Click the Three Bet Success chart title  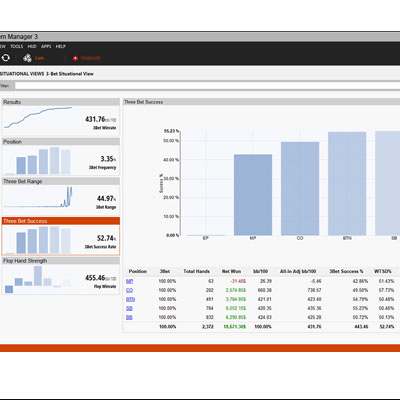[144, 102]
